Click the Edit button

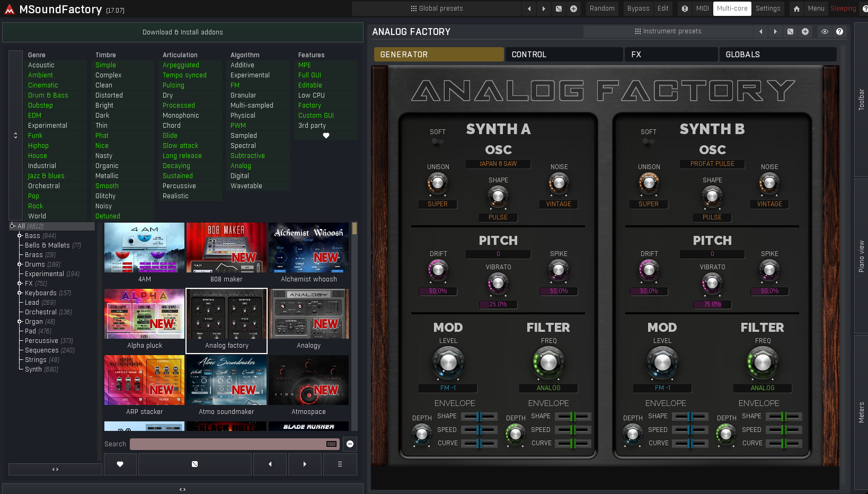(x=663, y=8)
